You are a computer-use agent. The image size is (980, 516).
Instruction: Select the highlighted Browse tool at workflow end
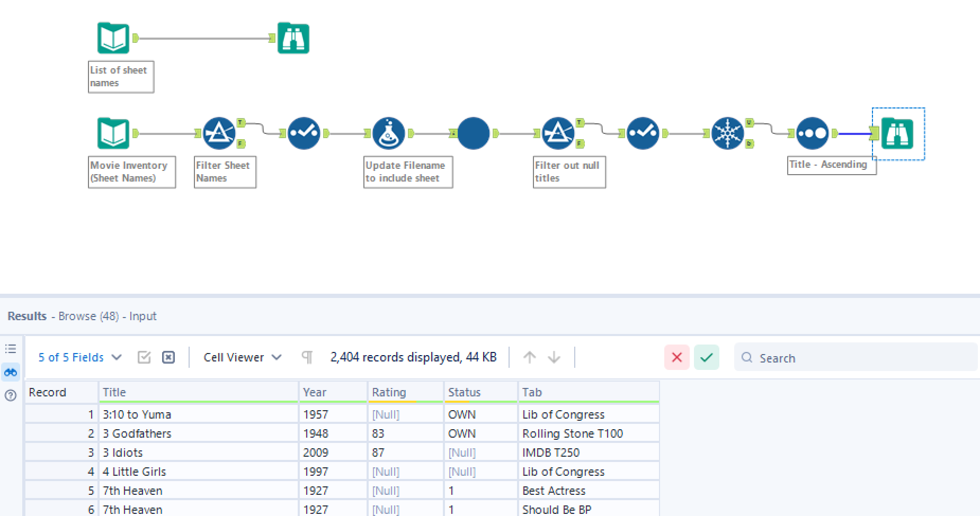[x=897, y=133]
